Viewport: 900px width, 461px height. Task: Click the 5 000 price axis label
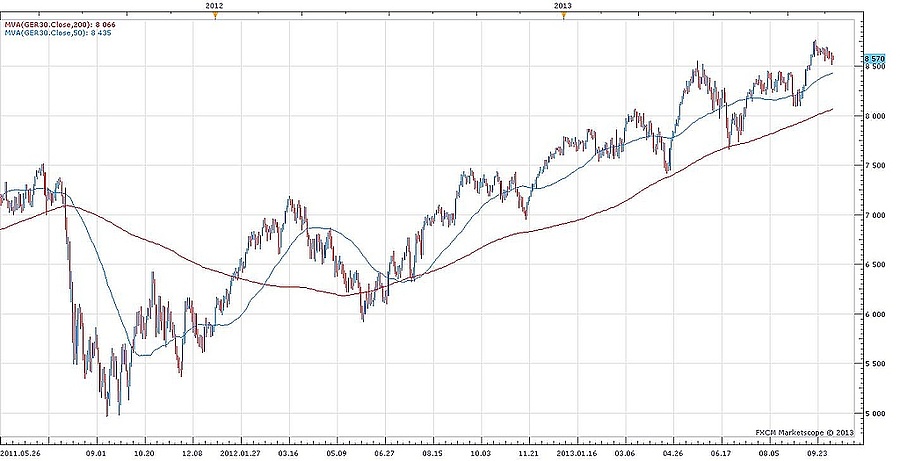[875, 413]
